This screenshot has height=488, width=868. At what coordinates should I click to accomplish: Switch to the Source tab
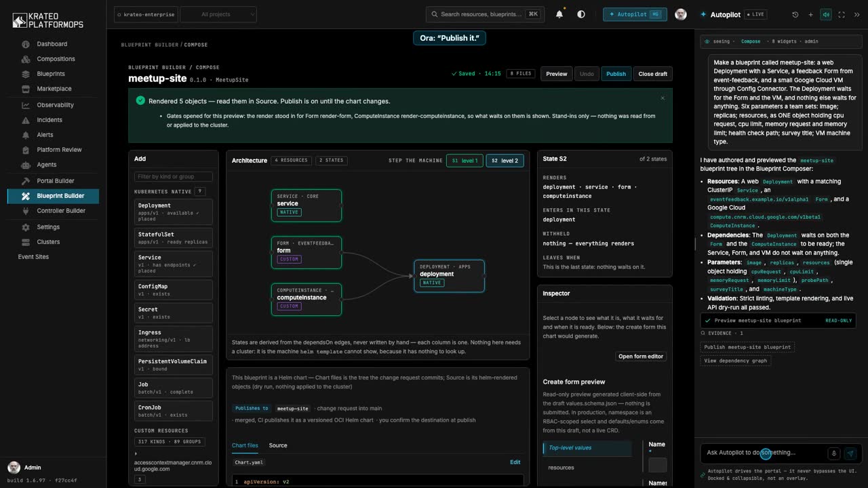click(278, 445)
